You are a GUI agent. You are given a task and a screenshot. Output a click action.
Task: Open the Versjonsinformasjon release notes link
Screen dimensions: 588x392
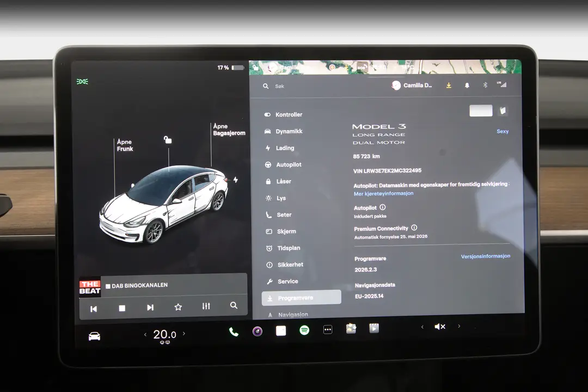pyautogui.click(x=485, y=256)
